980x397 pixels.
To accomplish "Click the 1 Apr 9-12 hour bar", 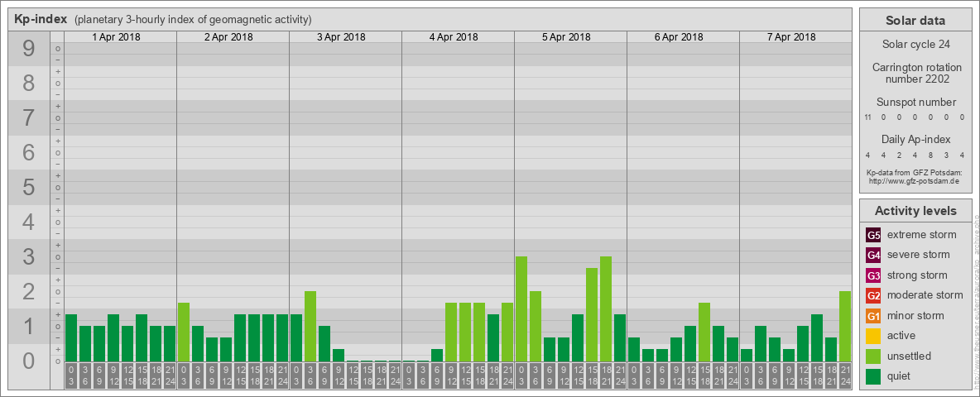I will click(113, 337).
